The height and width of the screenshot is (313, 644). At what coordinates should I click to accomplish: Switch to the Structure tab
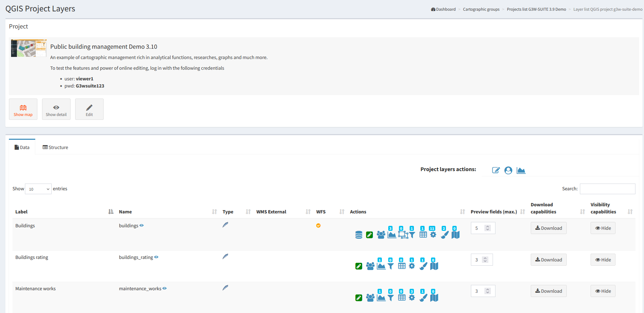point(55,147)
